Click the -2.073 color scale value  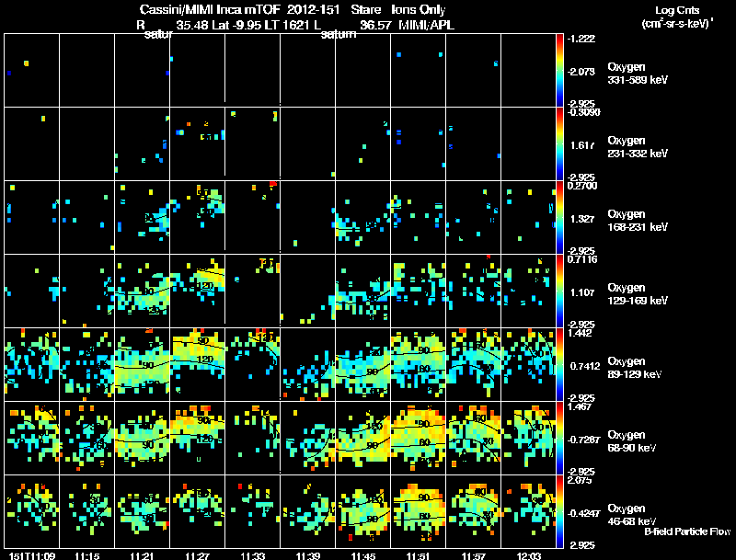[581, 72]
